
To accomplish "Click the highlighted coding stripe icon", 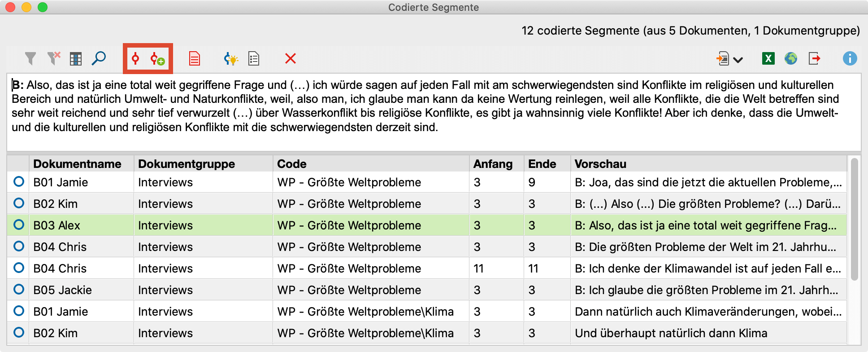I will [x=135, y=58].
